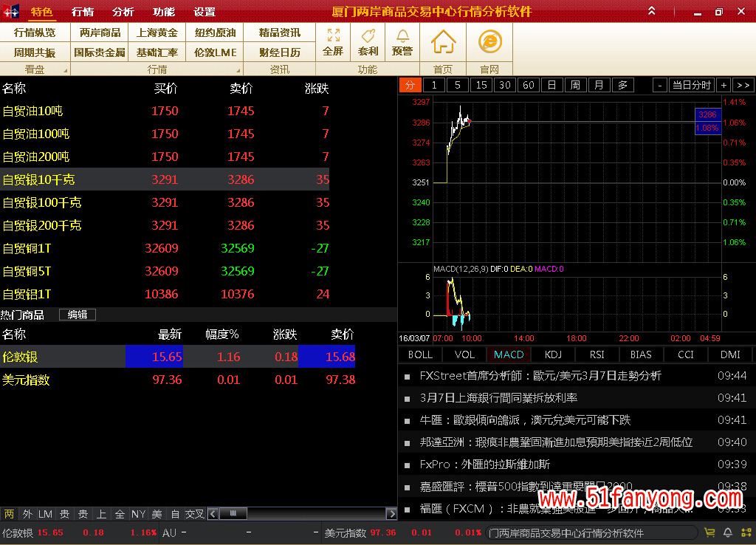Click the 纽约原油 button
756x545 pixels.
click(x=215, y=32)
